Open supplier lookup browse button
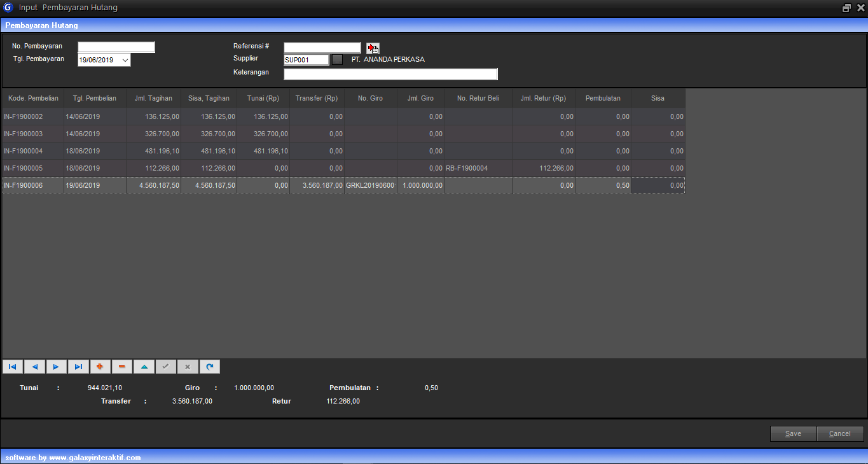The width and height of the screenshot is (868, 464). coord(337,60)
